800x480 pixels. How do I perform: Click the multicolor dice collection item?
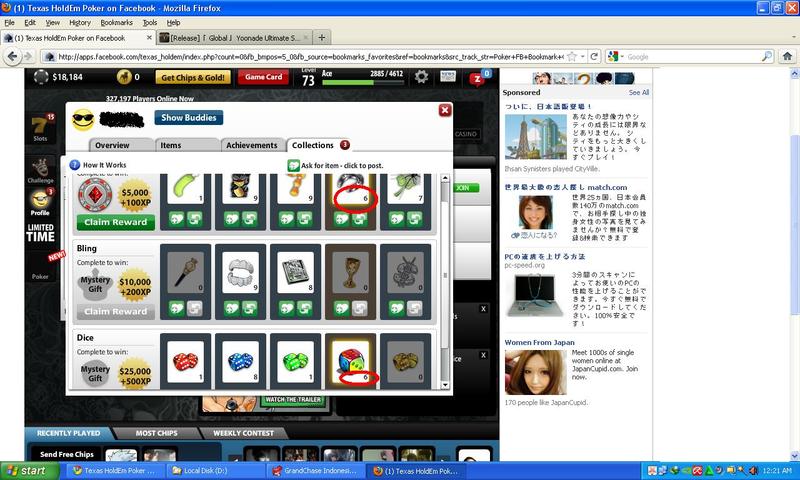[x=351, y=361]
